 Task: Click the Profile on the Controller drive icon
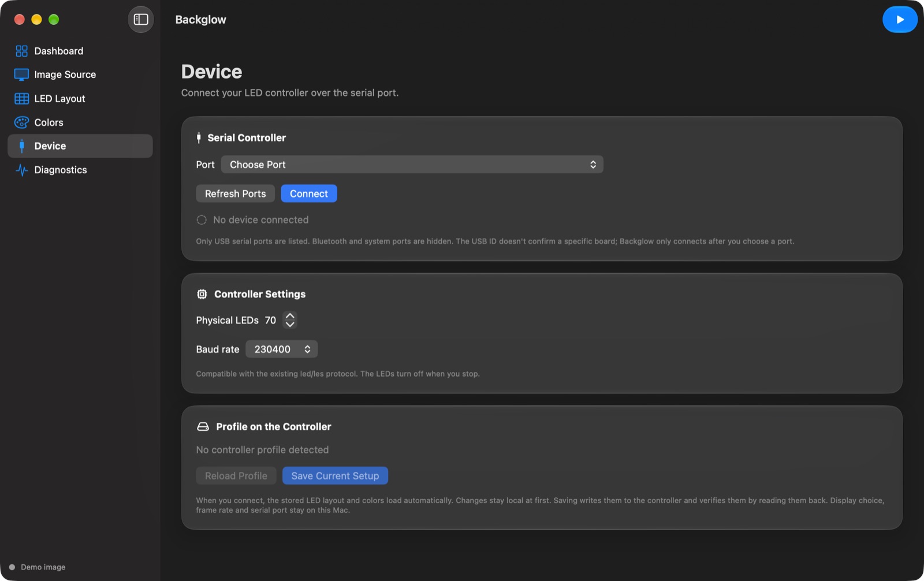203,427
